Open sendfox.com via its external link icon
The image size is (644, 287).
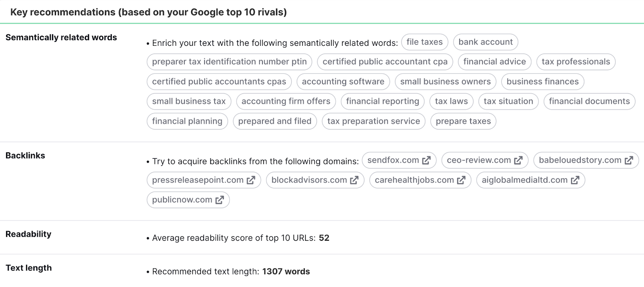tap(427, 160)
